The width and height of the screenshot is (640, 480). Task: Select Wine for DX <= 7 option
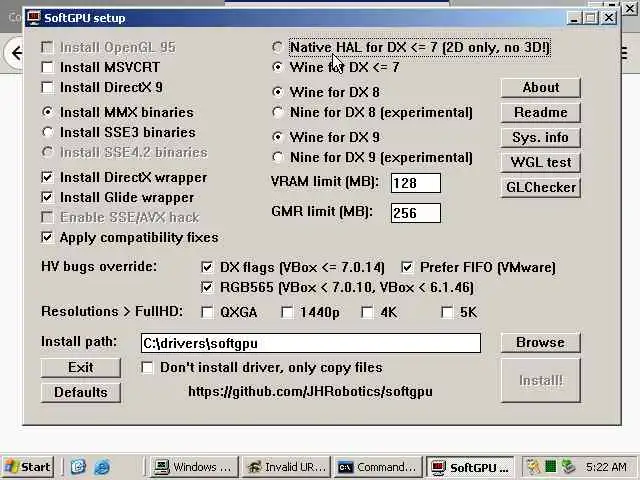click(x=278, y=67)
